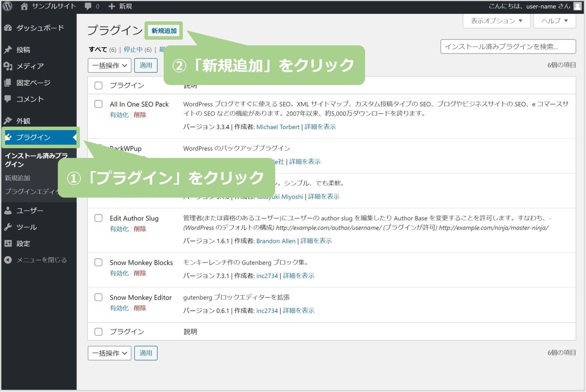Check the Edit Author Slug plugin checkbox

(x=98, y=218)
